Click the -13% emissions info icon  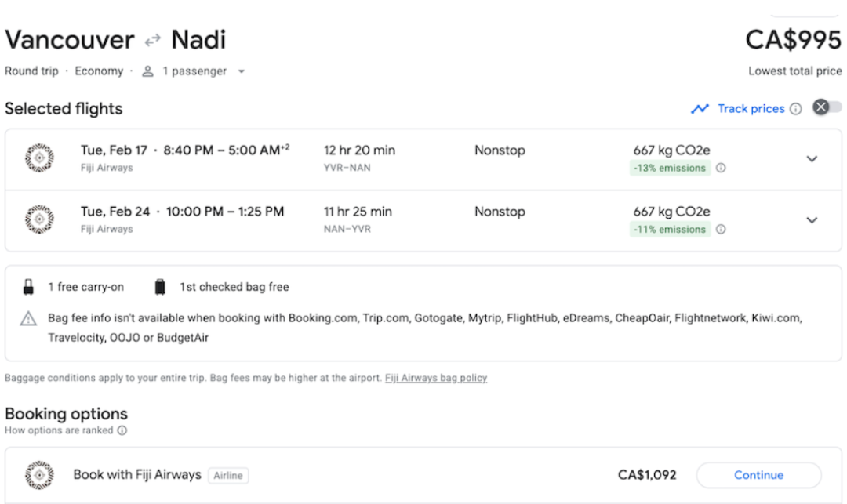click(x=721, y=168)
